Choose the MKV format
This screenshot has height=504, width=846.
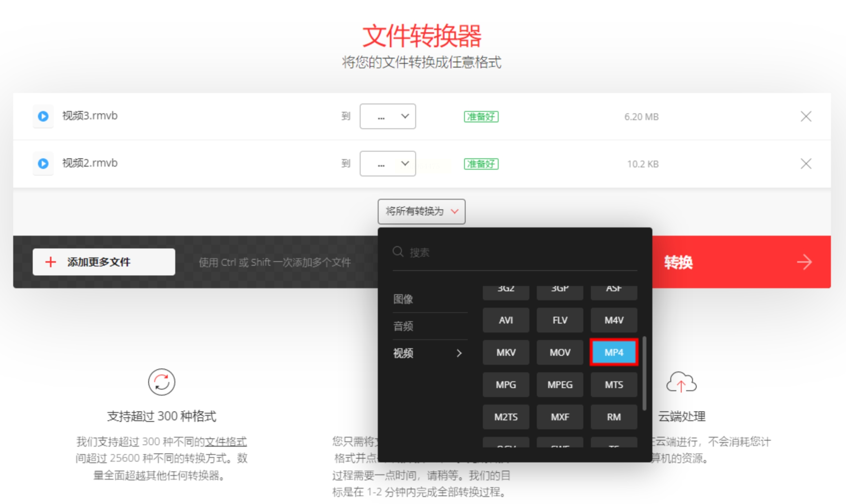pos(506,352)
